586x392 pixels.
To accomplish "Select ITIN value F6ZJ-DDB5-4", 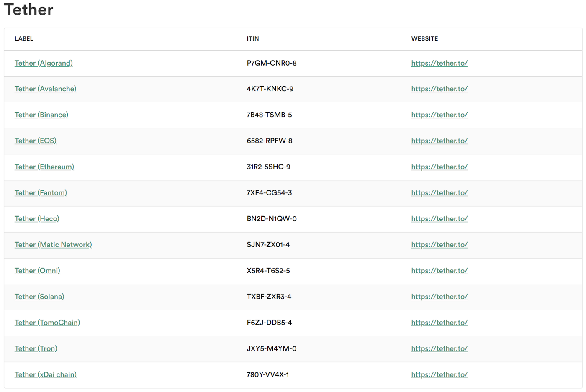I will pos(270,323).
